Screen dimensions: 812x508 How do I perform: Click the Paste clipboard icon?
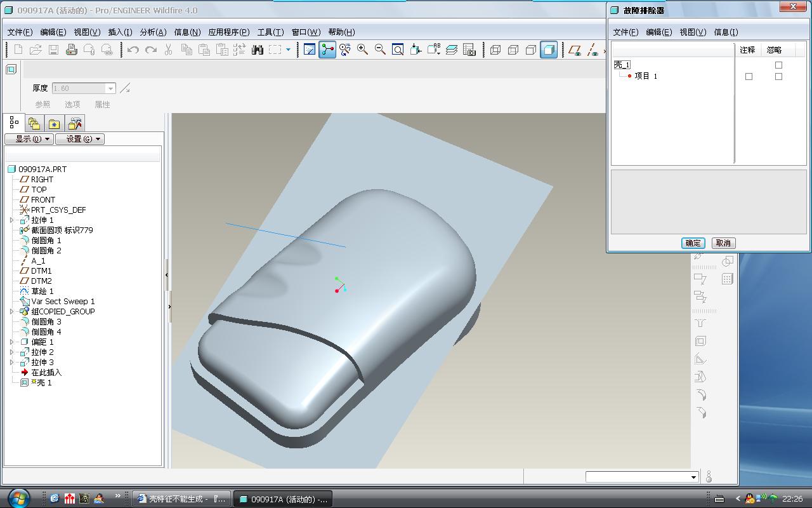coord(204,50)
